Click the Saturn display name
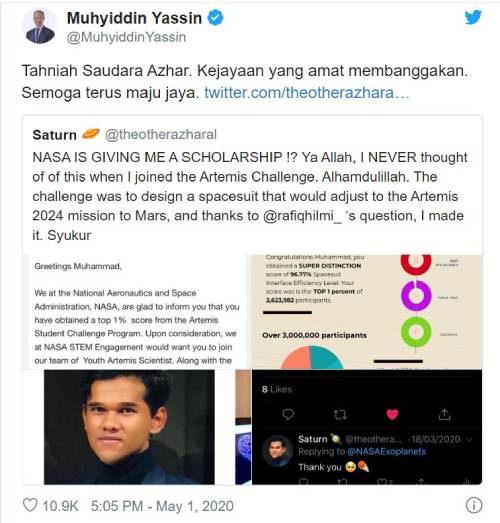Image resolution: width=500 pixels, height=523 pixels. tap(55, 135)
